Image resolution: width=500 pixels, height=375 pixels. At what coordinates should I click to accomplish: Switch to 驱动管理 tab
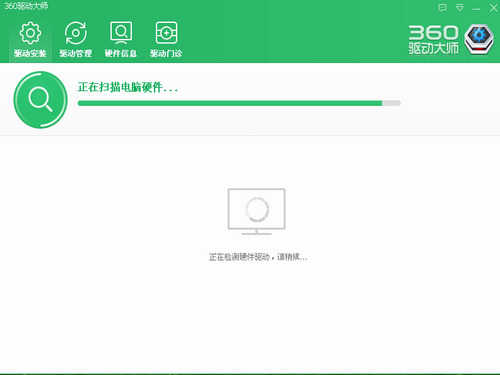click(x=75, y=39)
